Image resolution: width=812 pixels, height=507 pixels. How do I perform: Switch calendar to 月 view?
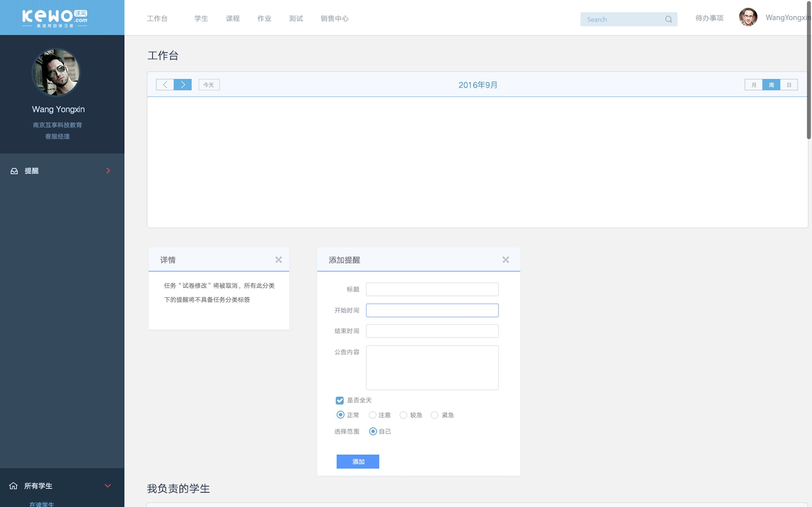click(753, 85)
